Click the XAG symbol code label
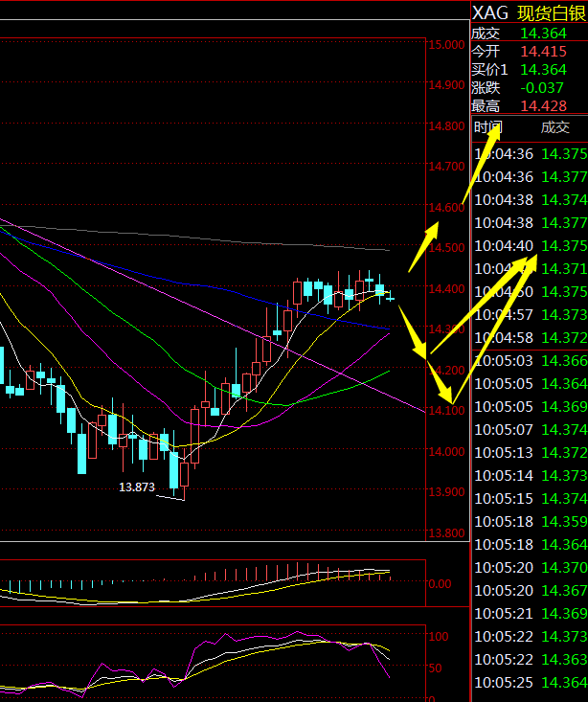The width and height of the screenshot is (588, 702). coord(490,12)
